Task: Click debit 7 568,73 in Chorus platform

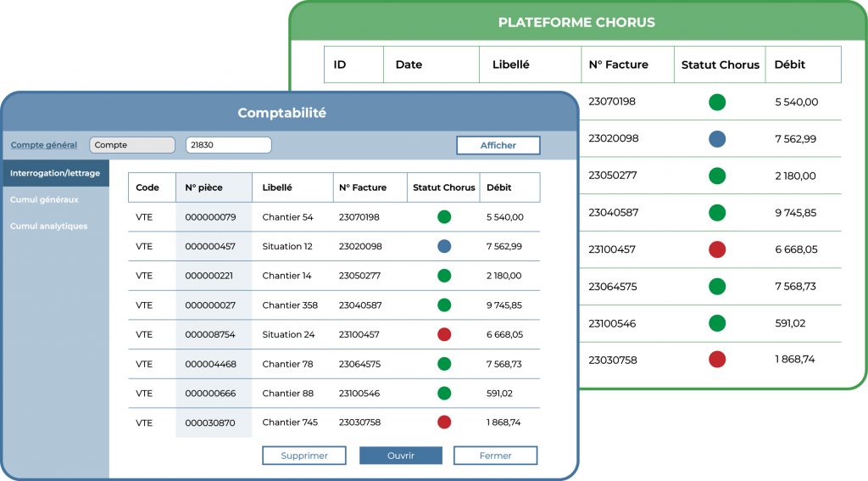Action: click(x=795, y=287)
